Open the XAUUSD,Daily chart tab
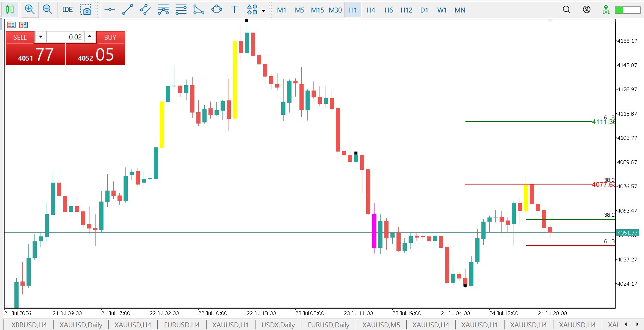 [81, 325]
